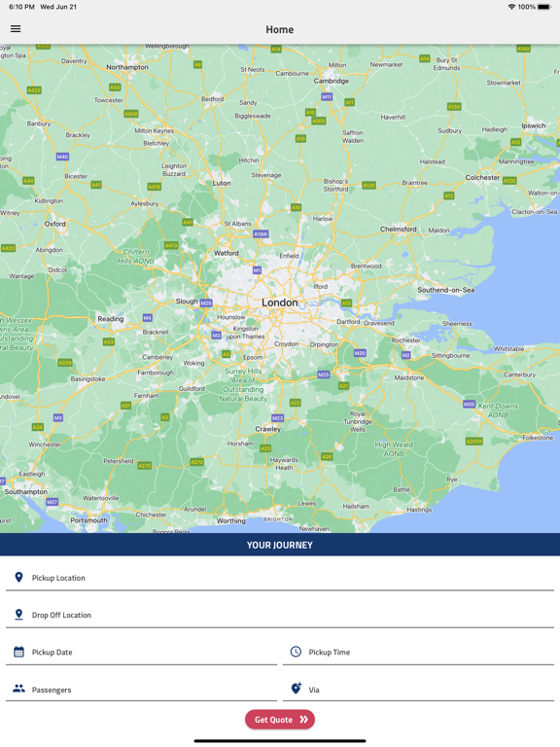The height and width of the screenshot is (747, 560).
Task: Tap Southampton on the map
Action: tap(25, 491)
